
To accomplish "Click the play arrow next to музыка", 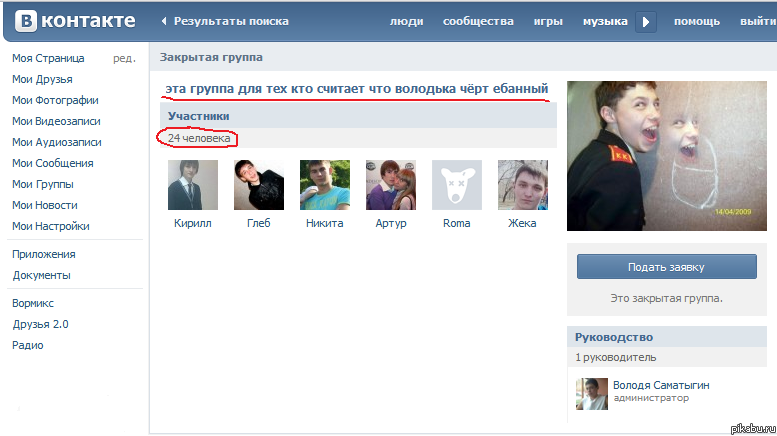I will (646, 21).
